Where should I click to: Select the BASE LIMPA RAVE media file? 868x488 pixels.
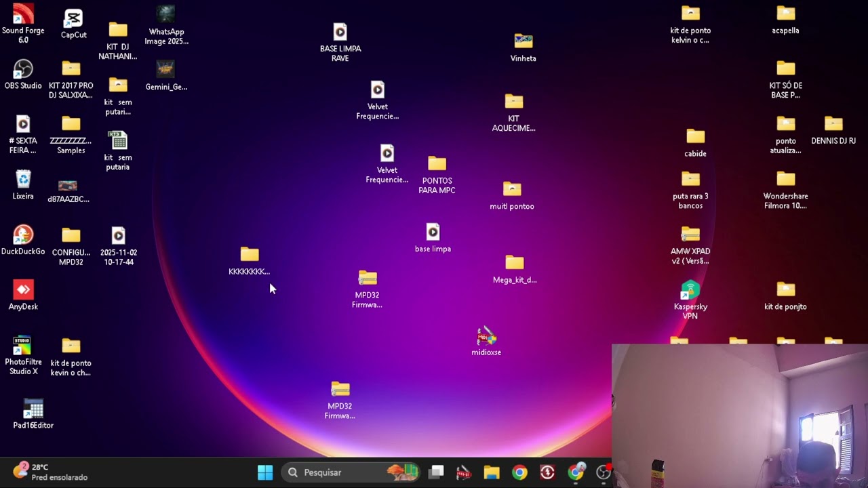point(340,43)
